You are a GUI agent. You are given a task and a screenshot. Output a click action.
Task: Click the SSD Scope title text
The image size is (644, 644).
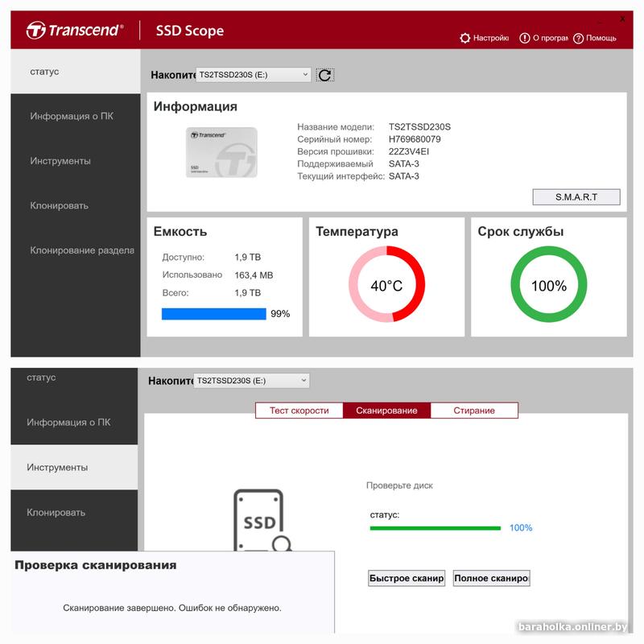190,31
